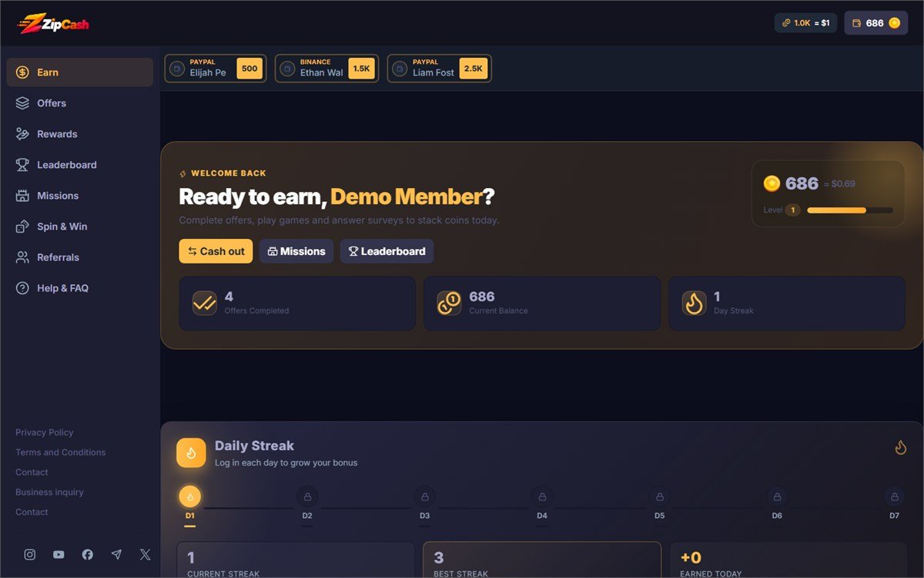Click the gold coin icon in the header
Screen dimensions: 924x578
[x=894, y=23]
